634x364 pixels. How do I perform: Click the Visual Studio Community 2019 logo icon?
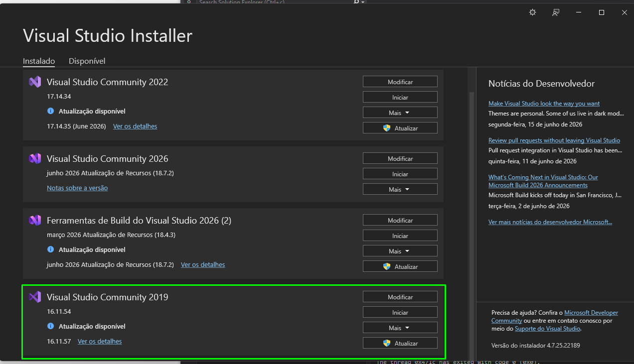click(x=35, y=297)
